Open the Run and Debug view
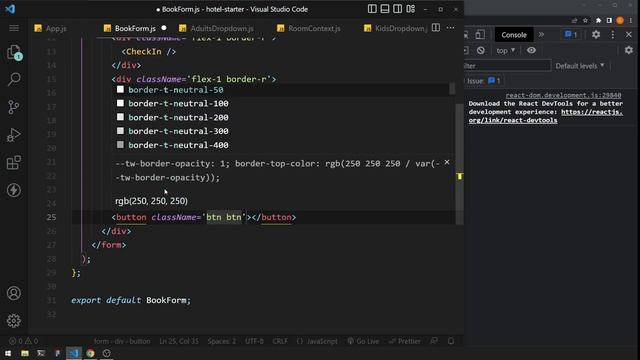 (x=13, y=135)
